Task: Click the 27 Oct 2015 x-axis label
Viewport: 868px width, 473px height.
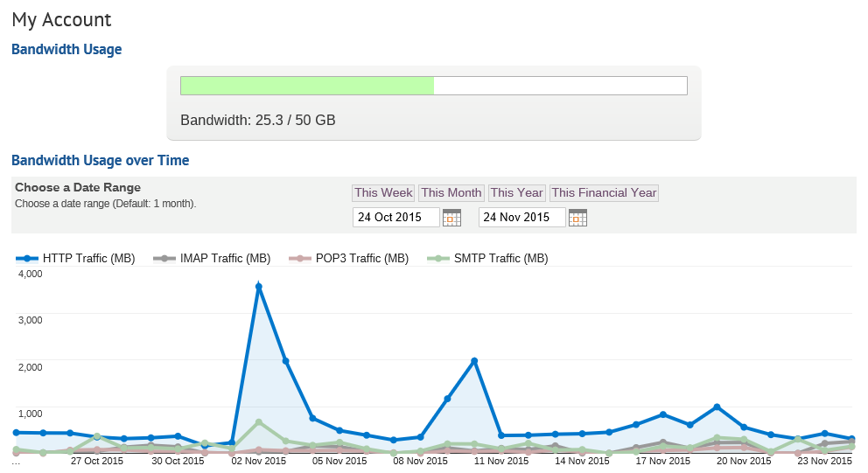Action: coord(97,461)
